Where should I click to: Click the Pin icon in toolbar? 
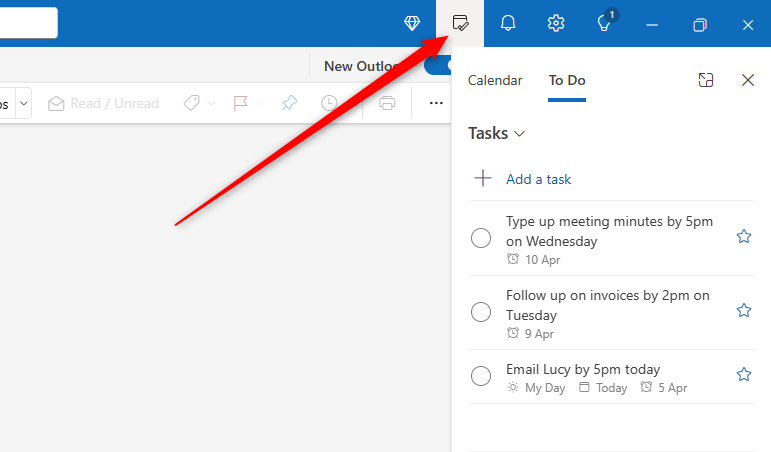click(x=289, y=103)
